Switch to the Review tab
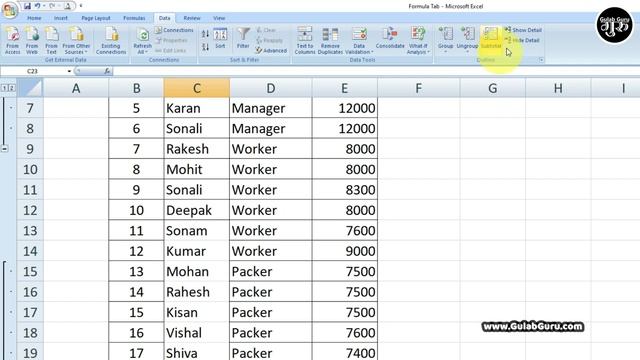640x360 pixels. (x=192, y=18)
